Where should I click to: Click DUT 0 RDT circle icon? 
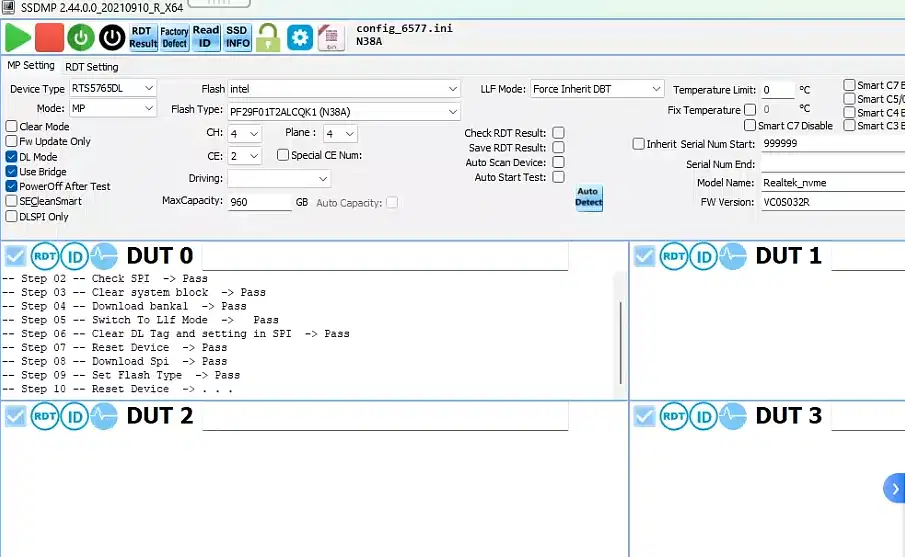click(x=44, y=256)
